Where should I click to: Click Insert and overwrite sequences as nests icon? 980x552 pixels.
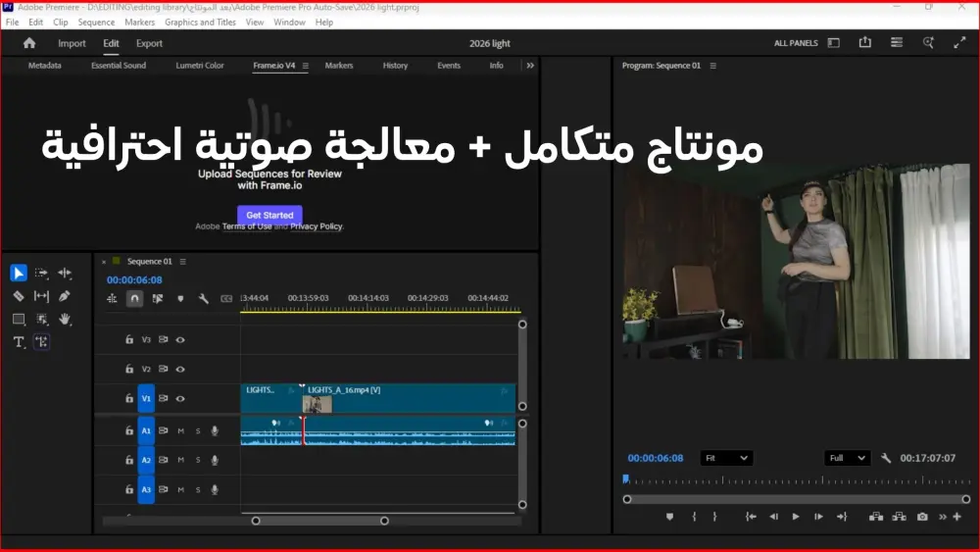(112, 299)
